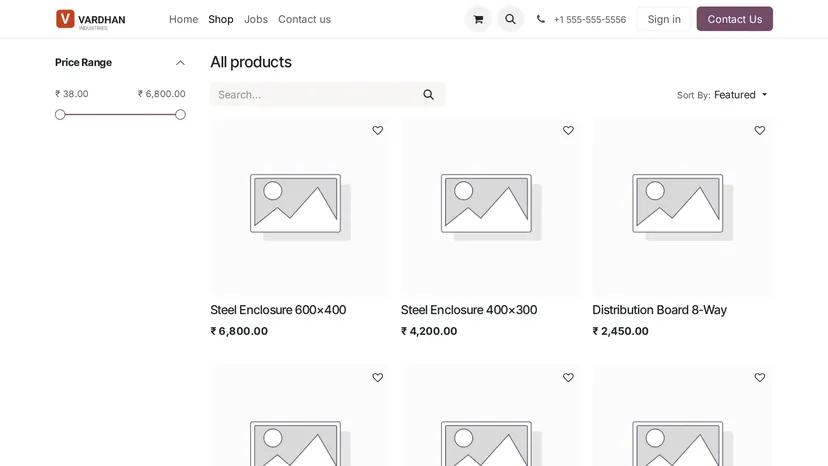Click wishlist heart on second-row last product
828x466 pixels.
(x=759, y=377)
